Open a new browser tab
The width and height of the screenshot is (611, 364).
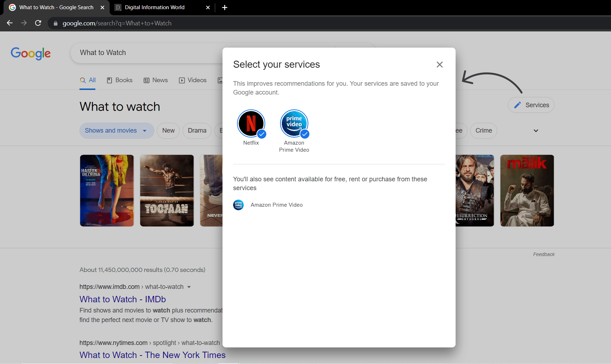tap(225, 7)
